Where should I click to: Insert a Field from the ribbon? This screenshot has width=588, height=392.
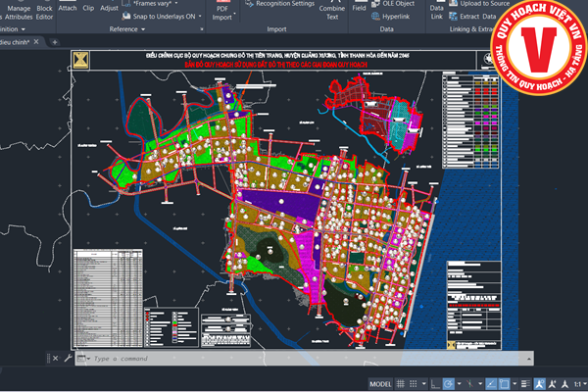click(x=360, y=7)
